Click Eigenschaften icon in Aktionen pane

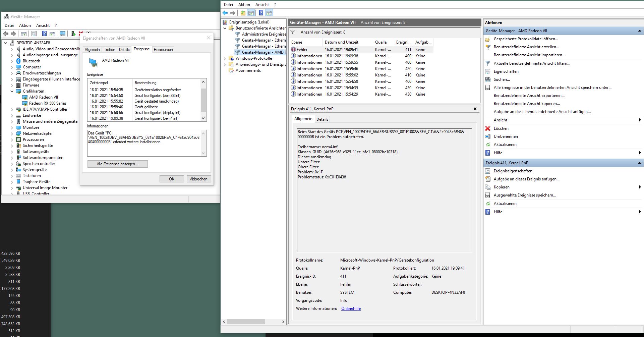[488, 71]
